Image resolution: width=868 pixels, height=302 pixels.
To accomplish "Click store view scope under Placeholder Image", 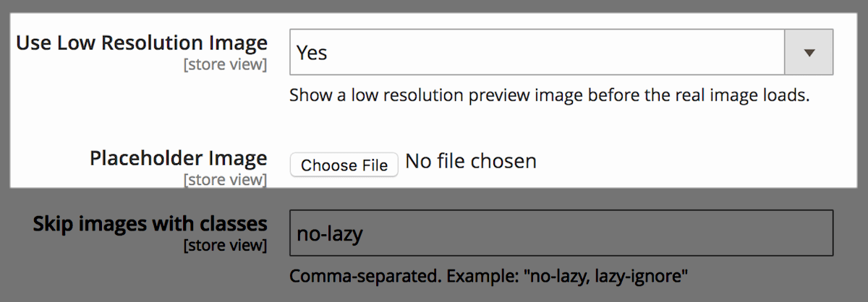I will (x=225, y=180).
